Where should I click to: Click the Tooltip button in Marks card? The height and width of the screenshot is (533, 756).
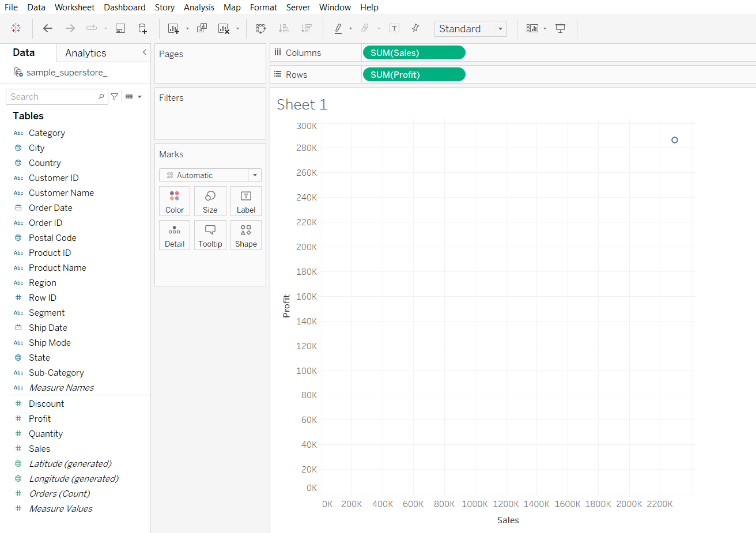(210, 235)
